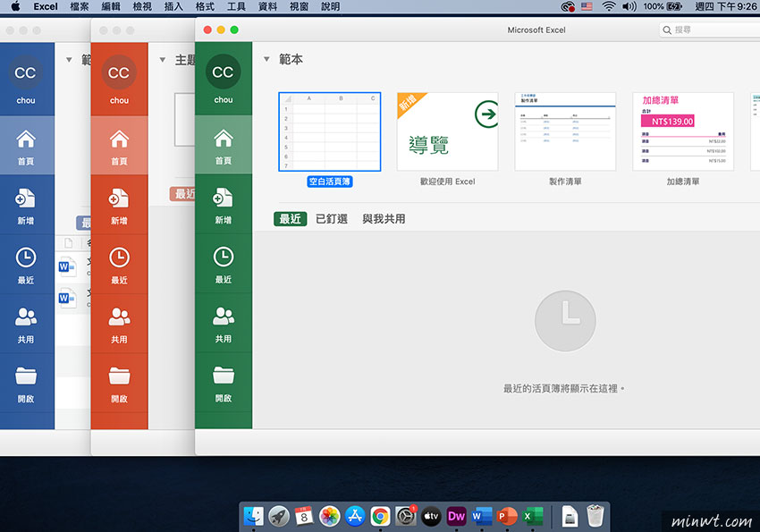Click New in Word blue sidebar
The image size is (760, 532).
click(x=26, y=205)
